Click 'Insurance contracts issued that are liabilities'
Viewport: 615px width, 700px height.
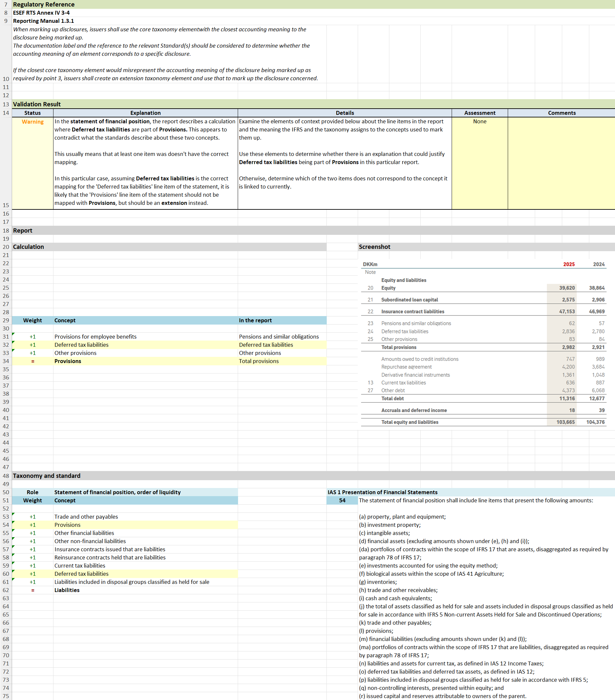[x=145, y=549]
